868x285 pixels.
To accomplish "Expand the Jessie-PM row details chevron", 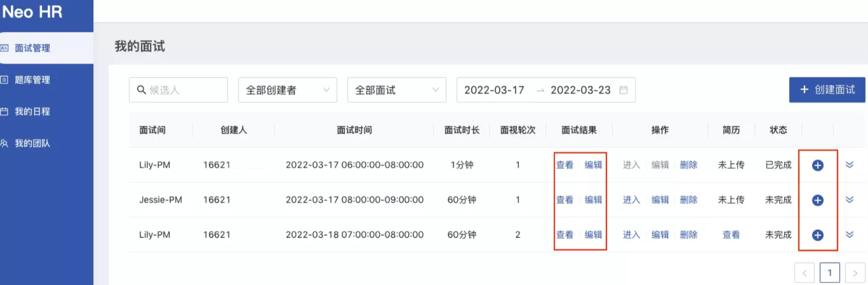I will [x=849, y=200].
